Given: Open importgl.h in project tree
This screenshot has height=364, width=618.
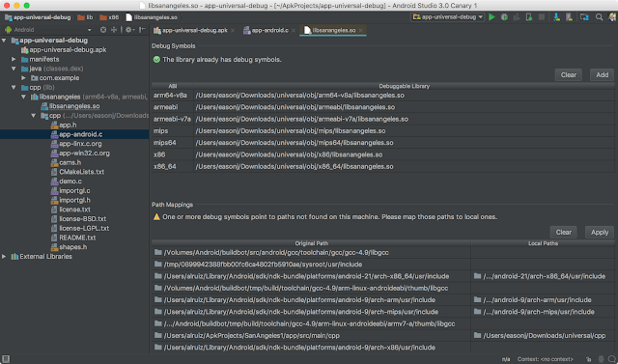Looking at the screenshot, I should coord(70,200).
